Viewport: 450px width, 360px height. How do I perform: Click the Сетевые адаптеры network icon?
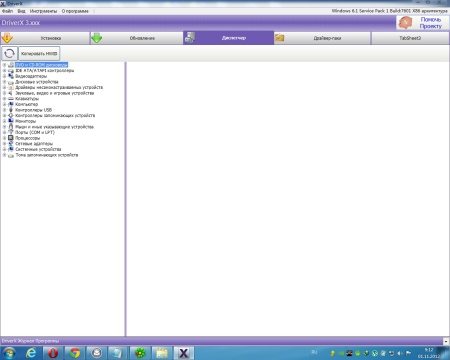click(11, 143)
